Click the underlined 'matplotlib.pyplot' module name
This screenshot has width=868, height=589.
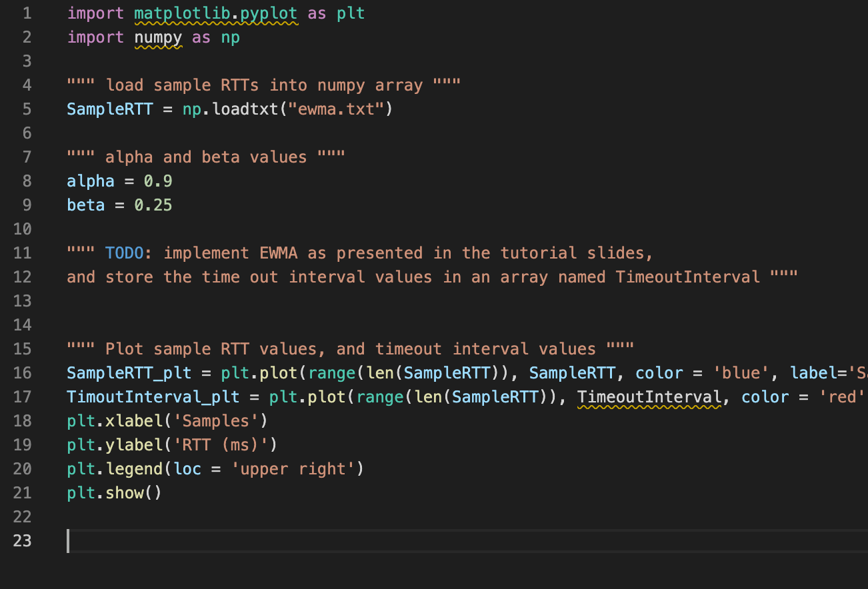click(216, 13)
